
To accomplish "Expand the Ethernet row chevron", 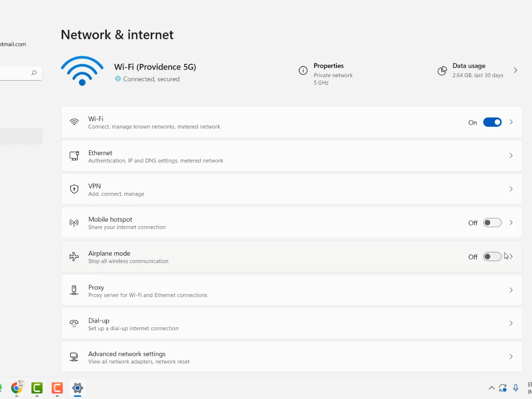I will coord(511,156).
